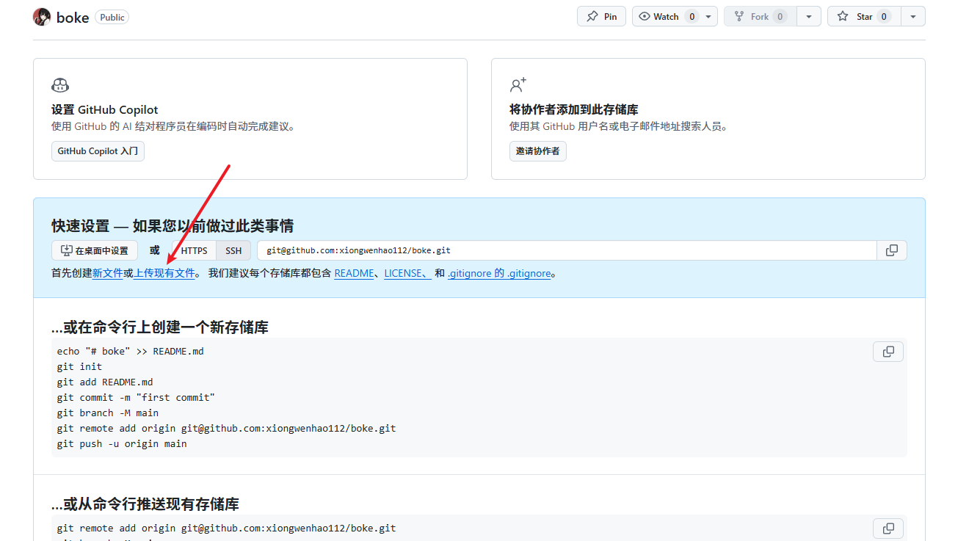Pin the boke repository

point(601,16)
